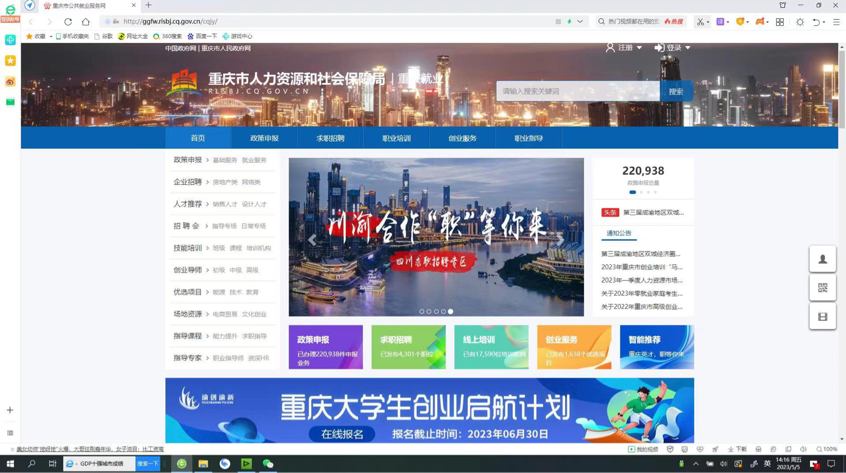846x473 pixels.
Task: Open the 职业指导 navigation tab
Action: (529, 138)
